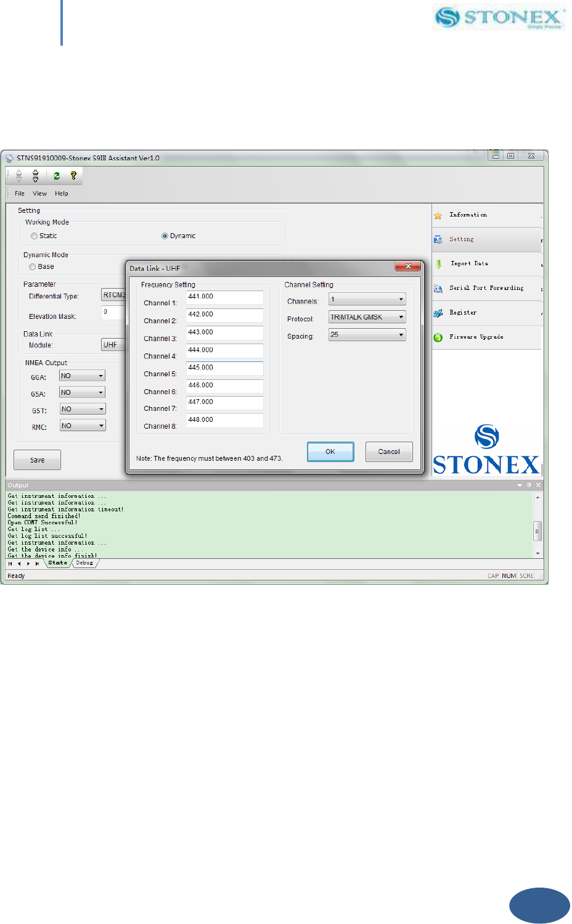Open the GGA output dropdown
Viewport: 572px width, 924px height.
(82, 376)
